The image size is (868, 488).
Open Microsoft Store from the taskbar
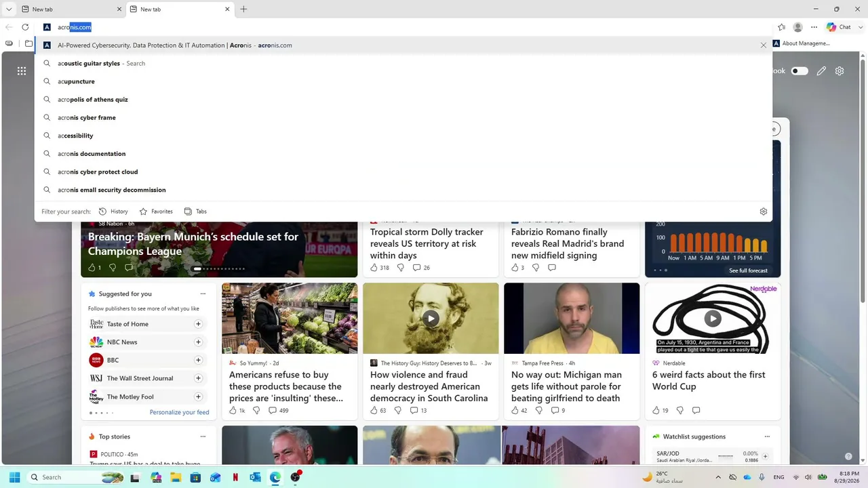click(x=195, y=477)
